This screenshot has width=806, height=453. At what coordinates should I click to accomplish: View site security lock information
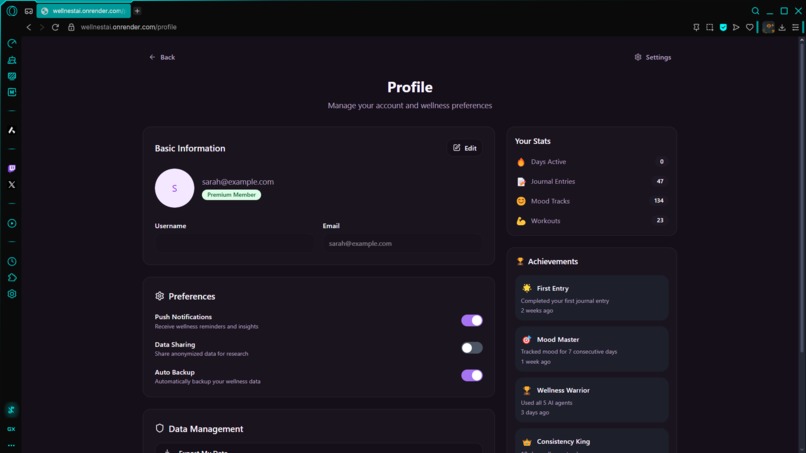pos(71,27)
